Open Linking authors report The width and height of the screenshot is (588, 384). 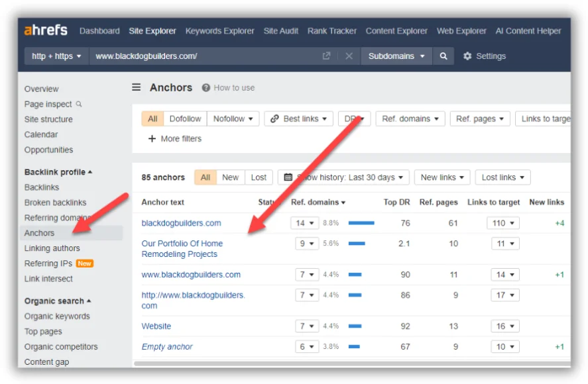(x=52, y=248)
